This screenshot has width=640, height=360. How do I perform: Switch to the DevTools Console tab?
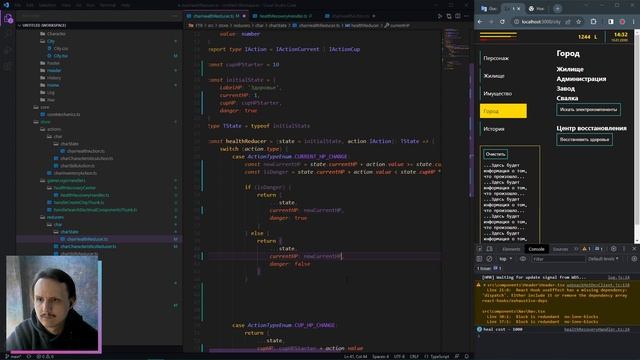[536, 249]
